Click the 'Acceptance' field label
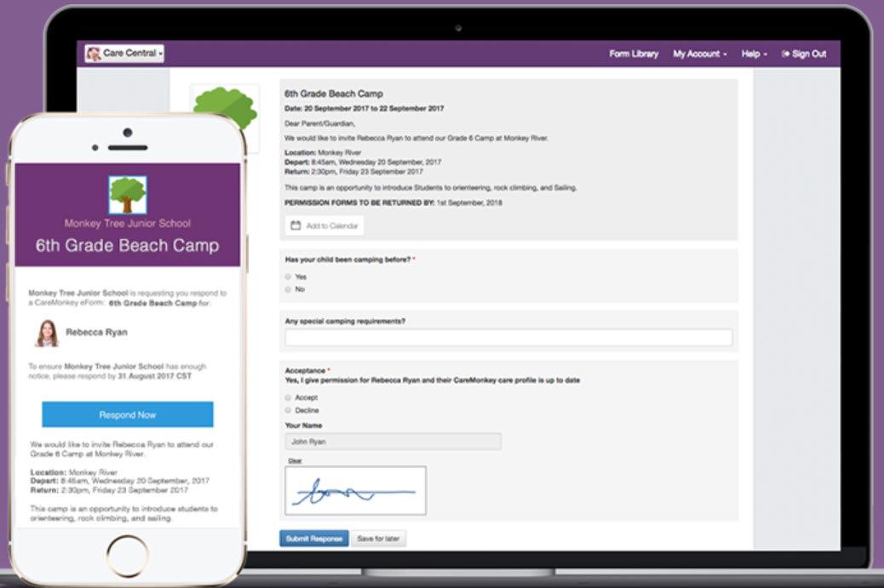Screen dimensions: 884x588 pos(305,371)
